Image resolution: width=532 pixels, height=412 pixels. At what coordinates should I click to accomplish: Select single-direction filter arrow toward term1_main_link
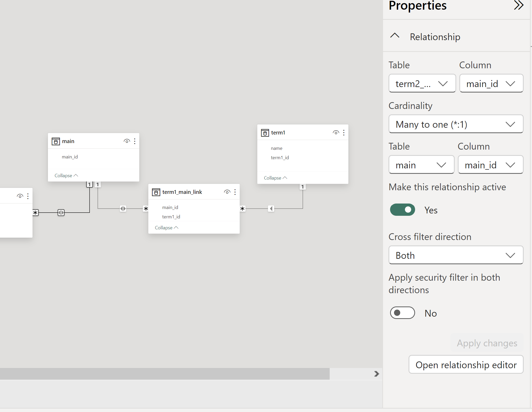[x=271, y=208]
